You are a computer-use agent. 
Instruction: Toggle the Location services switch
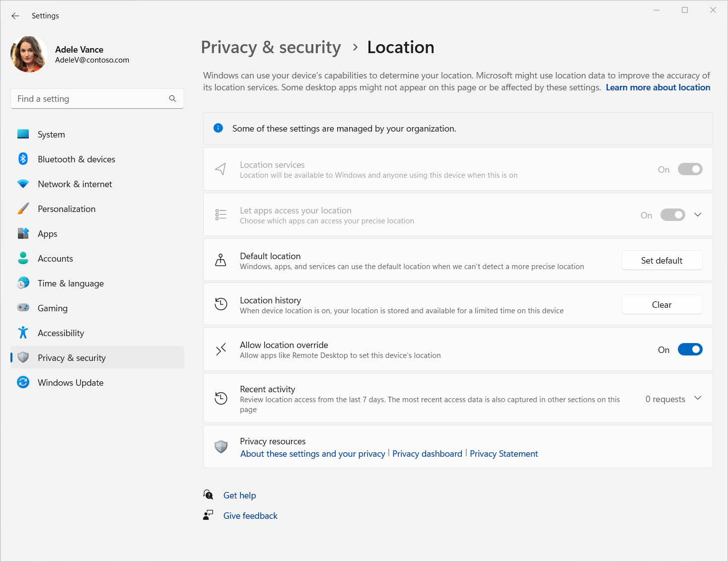click(690, 169)
